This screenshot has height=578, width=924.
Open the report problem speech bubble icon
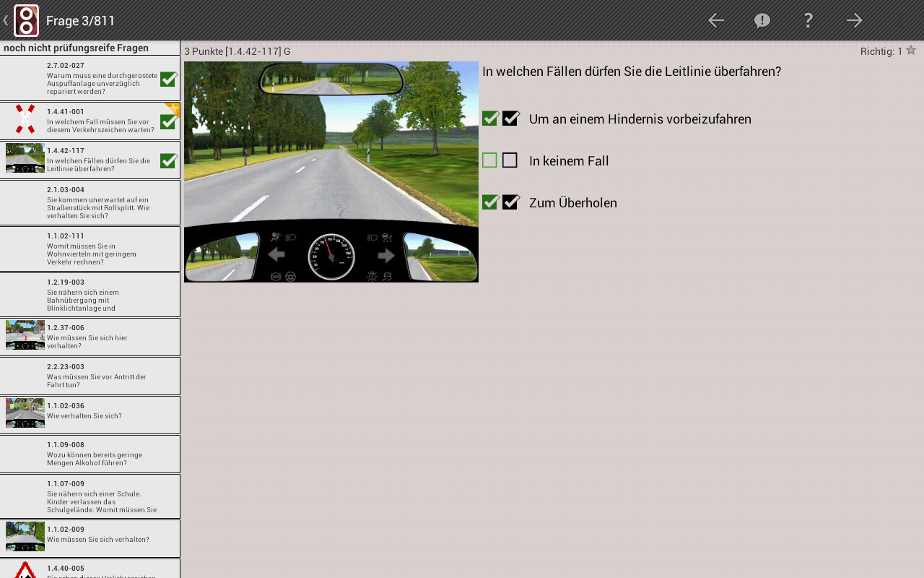pos(762,20)
